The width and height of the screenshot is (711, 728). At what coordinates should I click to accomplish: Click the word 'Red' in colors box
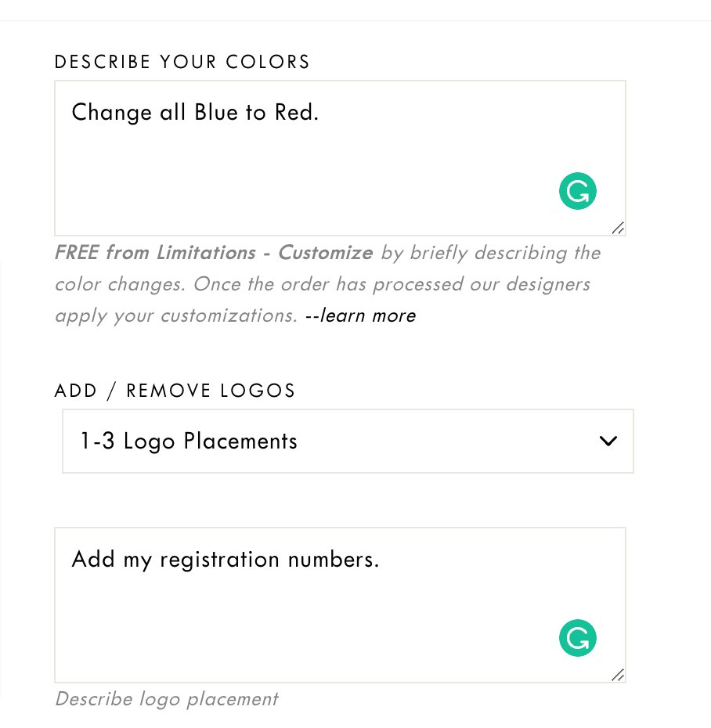(294, 113)
